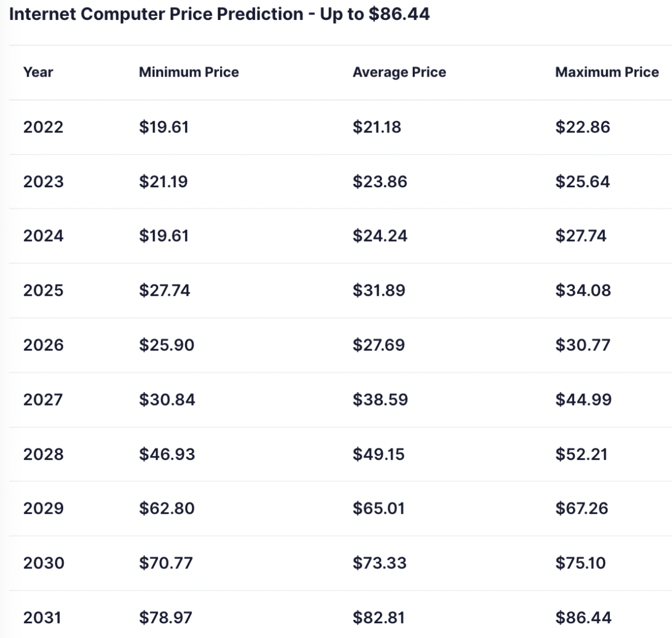Click the $27.74 maximum price for 2024
672x638 pixels.
point(581,236)
